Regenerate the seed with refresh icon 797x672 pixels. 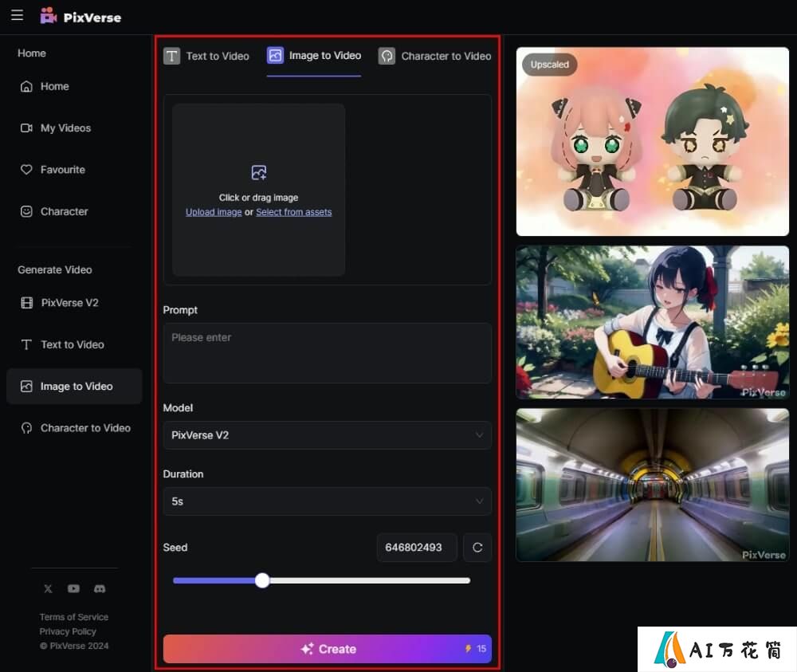[x=477, y=548]
